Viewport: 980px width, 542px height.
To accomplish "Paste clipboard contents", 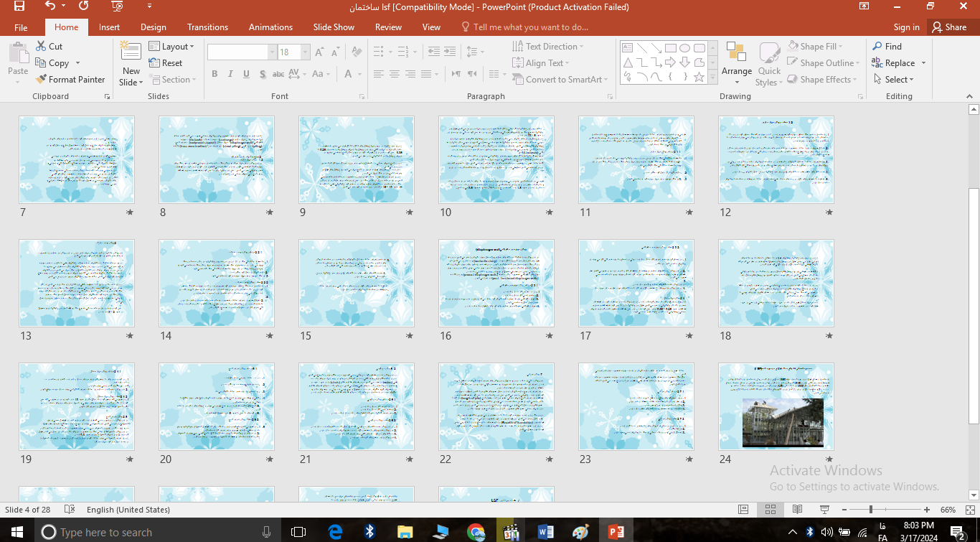I will (x=18, y=62).
